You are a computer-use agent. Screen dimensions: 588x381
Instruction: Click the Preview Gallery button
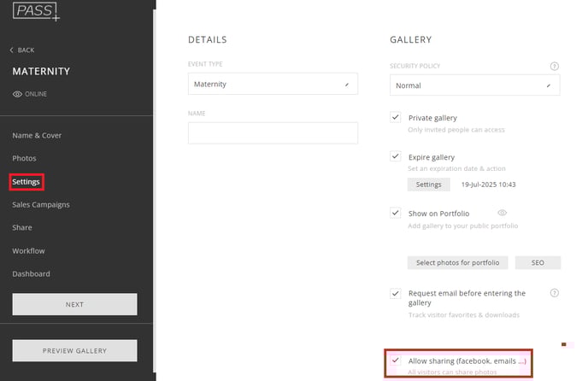[74, 350]
